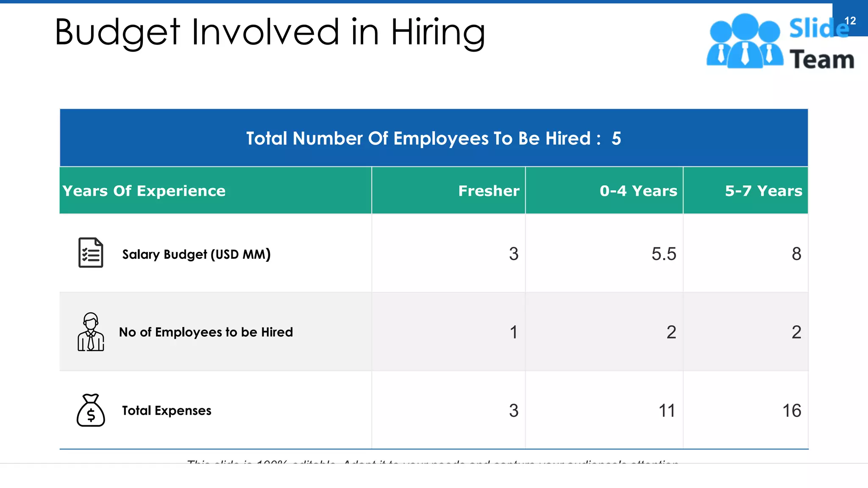Viewport: 868px width, 488px height.
Task: Select the 'Years Of Experience' header cell
Action: (216, 191)
